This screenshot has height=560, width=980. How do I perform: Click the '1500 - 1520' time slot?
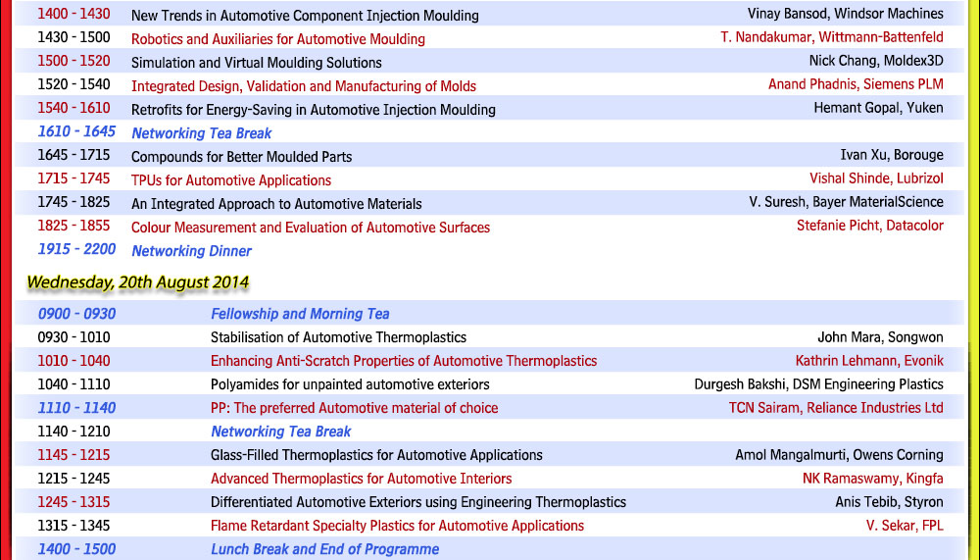point(73,61)
